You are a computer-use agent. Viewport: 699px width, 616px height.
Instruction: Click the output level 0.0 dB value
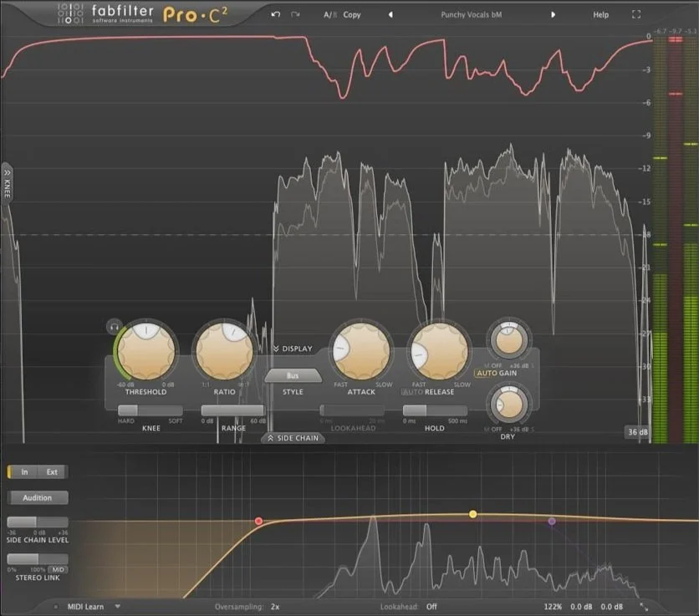coord(612,607)
